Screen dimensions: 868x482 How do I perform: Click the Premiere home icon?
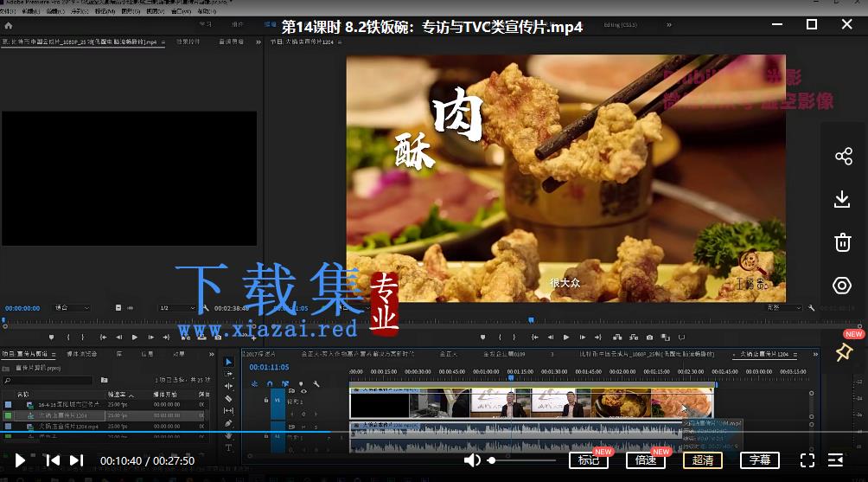(9, 25)
